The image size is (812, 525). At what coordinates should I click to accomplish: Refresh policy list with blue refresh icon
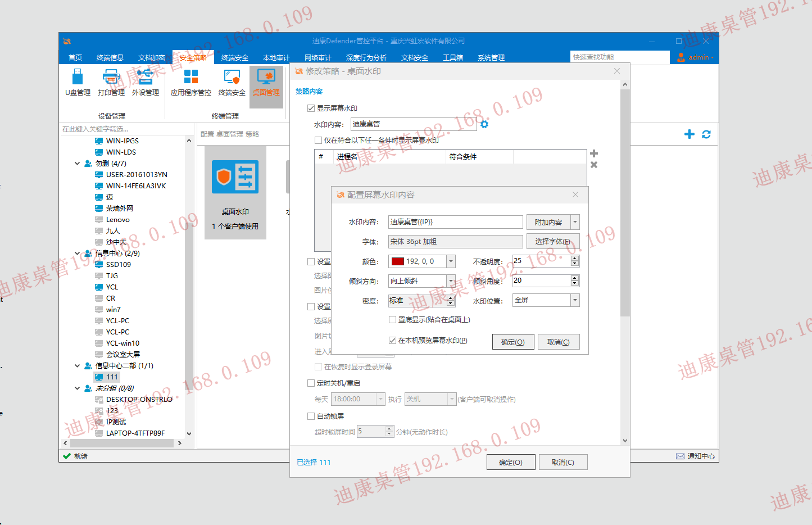click(706, 134)
